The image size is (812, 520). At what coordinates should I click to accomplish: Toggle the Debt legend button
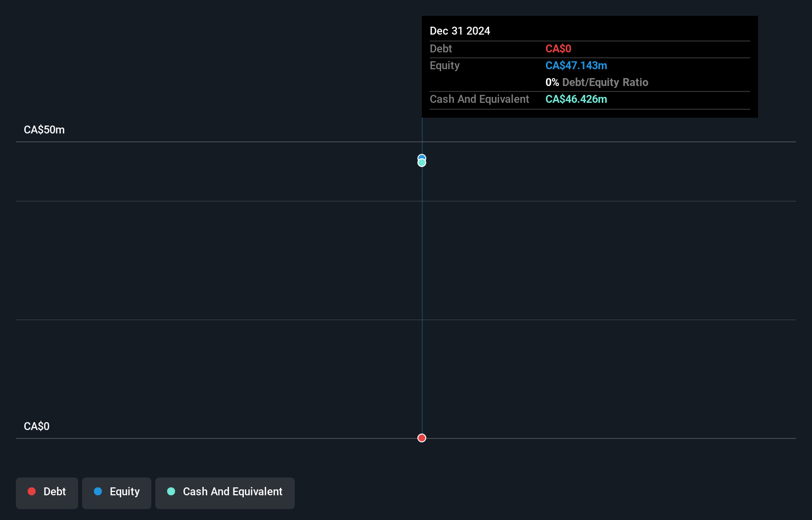click(x=47, y=493)
